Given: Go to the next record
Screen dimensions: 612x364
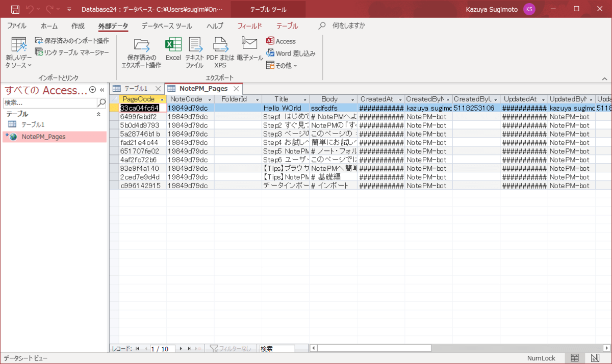Looking at the screenshot, I should click(181, 349).
